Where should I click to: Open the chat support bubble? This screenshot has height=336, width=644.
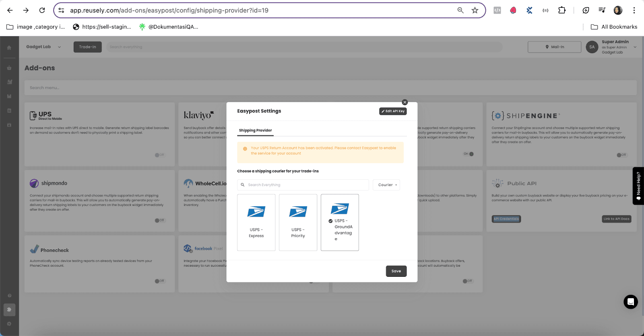point(631,302)
